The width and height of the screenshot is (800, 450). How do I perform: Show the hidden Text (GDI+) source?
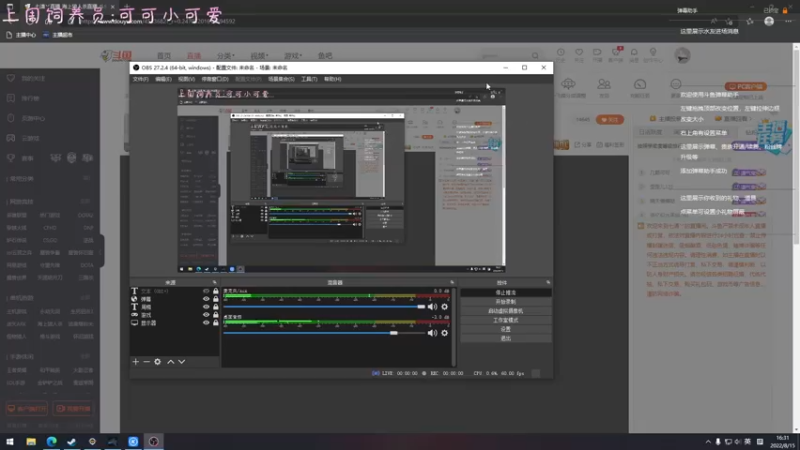tap(206, 291)
